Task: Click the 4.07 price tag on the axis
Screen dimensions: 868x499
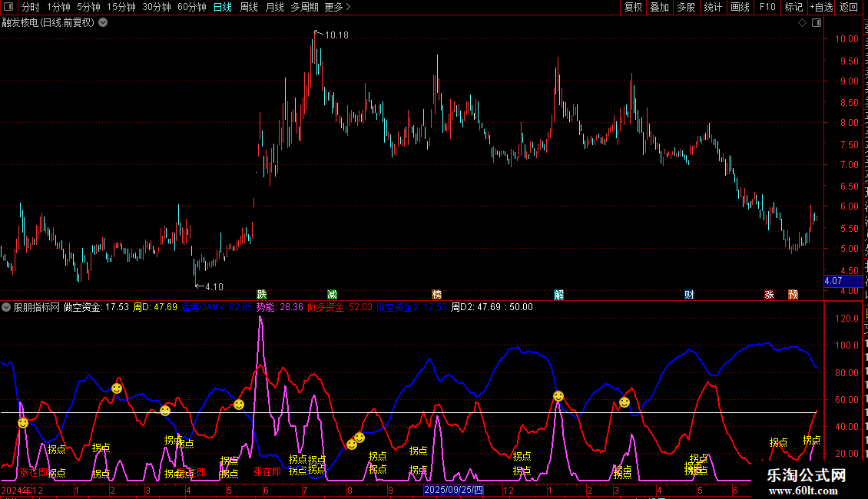Action: [x=843, y=281]
